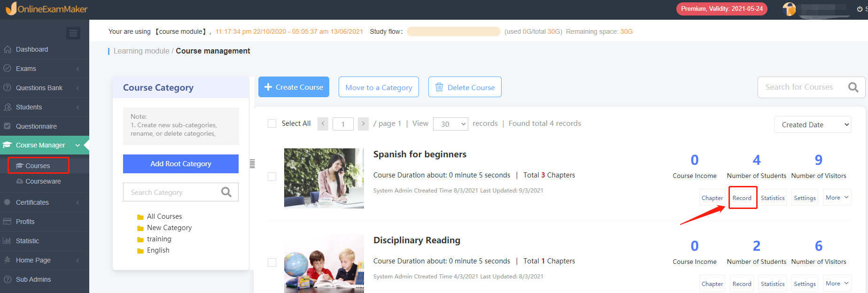
Task: Open Settings for Disciplinary Reading
Action: tap(805, 284)
